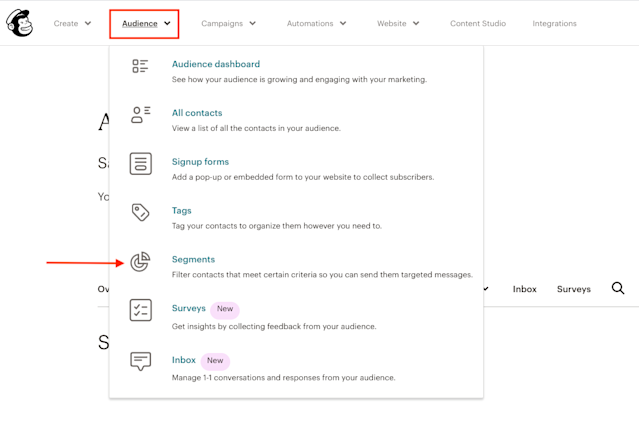Image resolution: width=639 pixels, height=422 pixels.
Task: Click 'Add a pop-up or embedded form' text
Action: [x=303, y=177]
